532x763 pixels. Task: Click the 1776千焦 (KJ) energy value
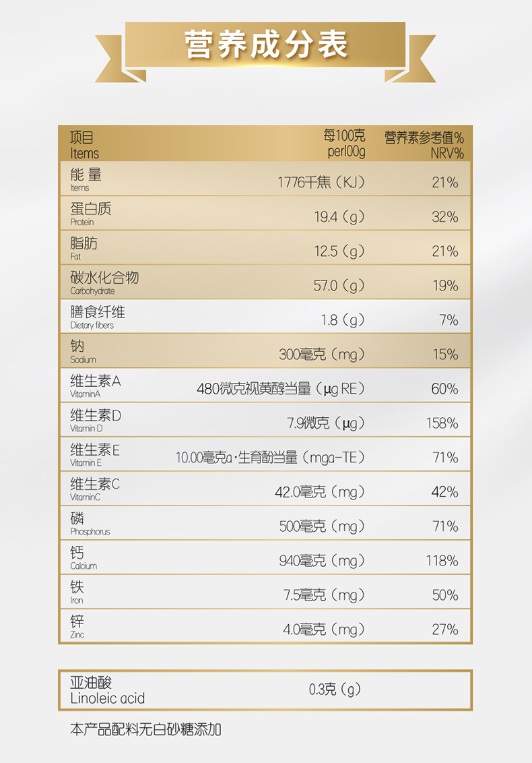tap(321, 183)
